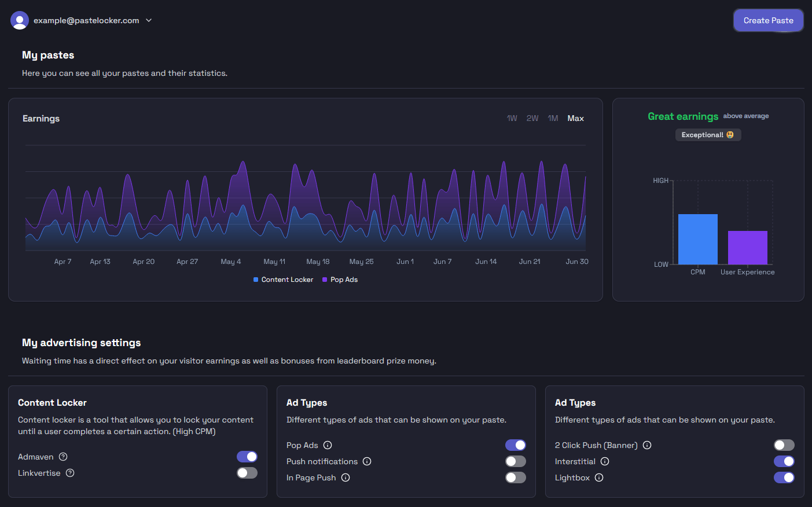Screen dimensions: 812x507
Task: Expand the account dropdown chevron
Action: pyautogui.click(x=149, y=20)
